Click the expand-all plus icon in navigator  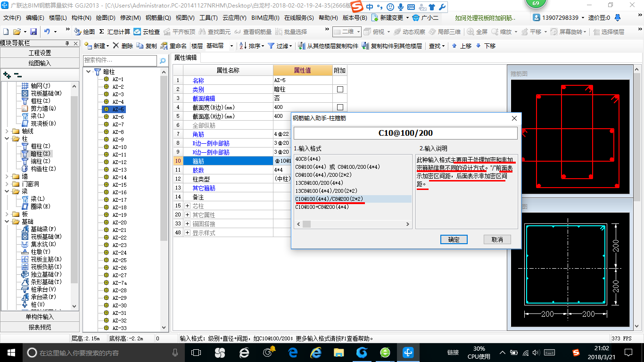coord(7,75)
